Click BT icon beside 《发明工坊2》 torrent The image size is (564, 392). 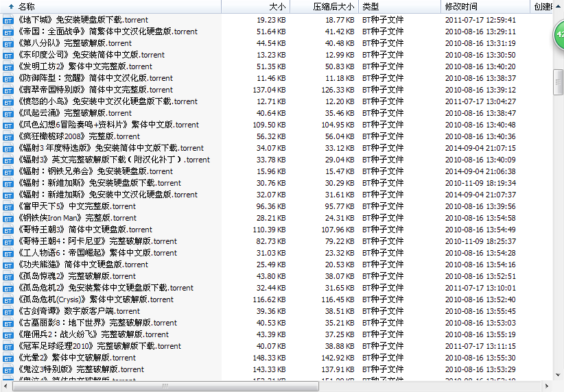(8, 67)
